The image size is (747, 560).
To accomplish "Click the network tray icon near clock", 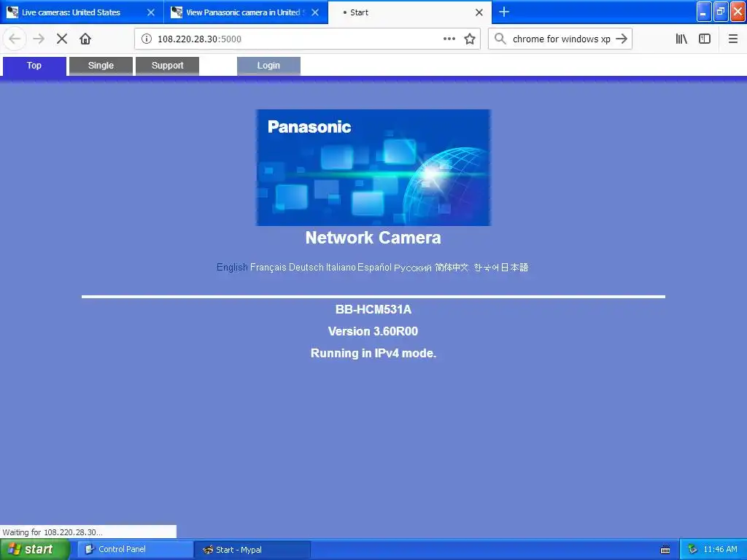I will pos(693,550).
